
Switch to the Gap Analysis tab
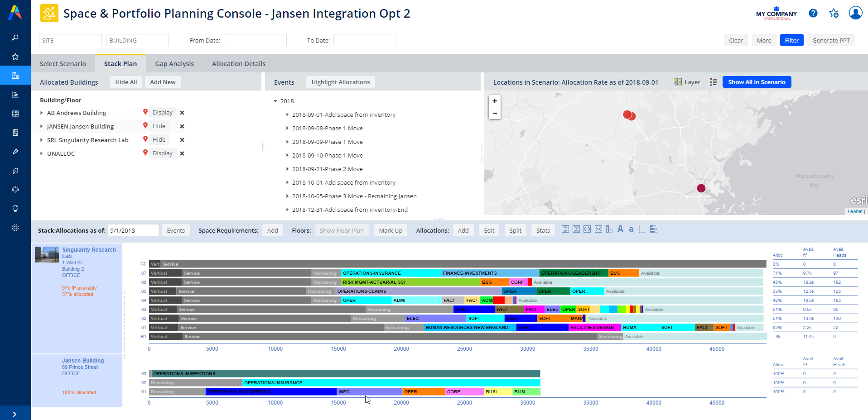coord(174,64)
